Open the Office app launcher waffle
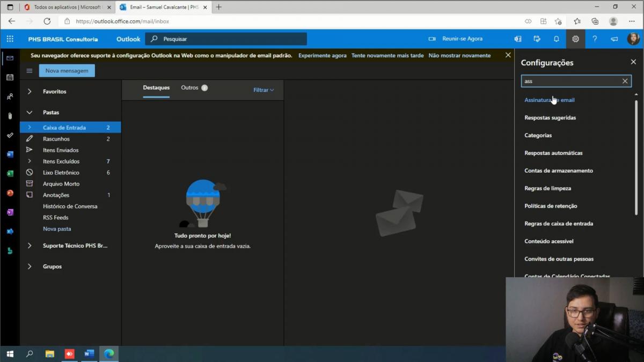644x362 pixels. coord(10,39)
